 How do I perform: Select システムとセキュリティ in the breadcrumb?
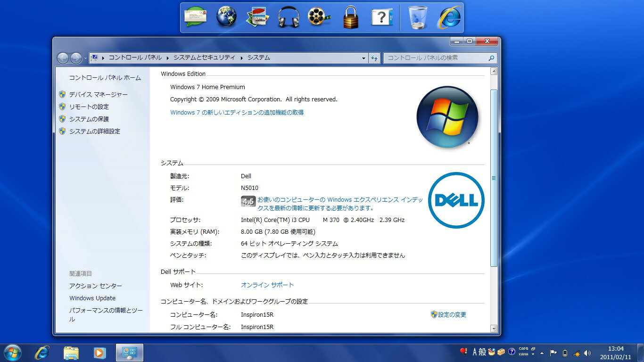[204, 58]
